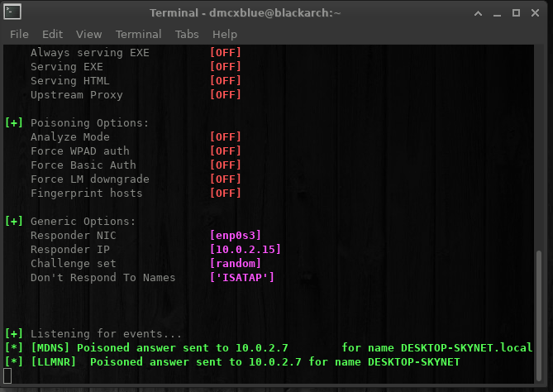Click the [OFF] value next to Force WPAD auth

coord(226,151)
